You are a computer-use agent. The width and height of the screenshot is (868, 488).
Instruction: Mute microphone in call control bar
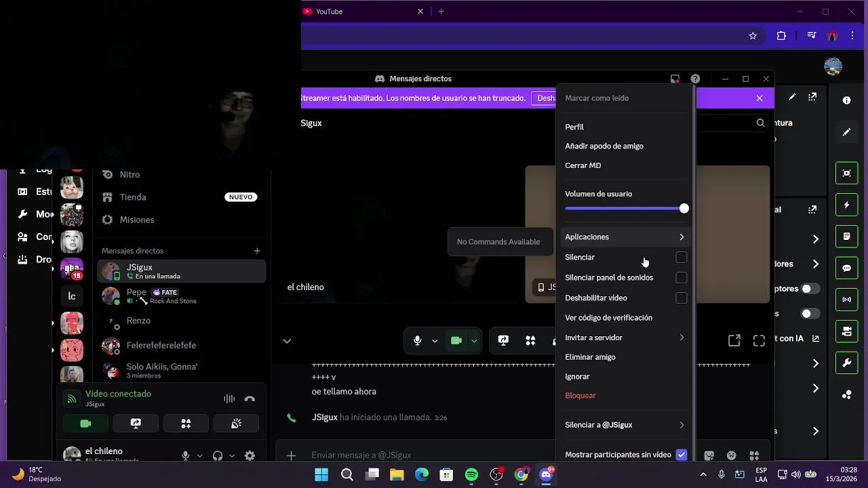[418, 341]
